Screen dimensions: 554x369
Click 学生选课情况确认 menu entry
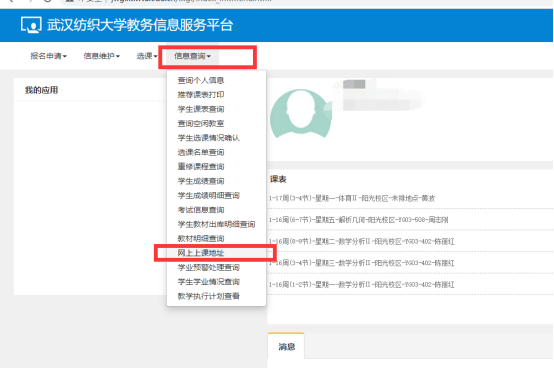pos(208,138)
